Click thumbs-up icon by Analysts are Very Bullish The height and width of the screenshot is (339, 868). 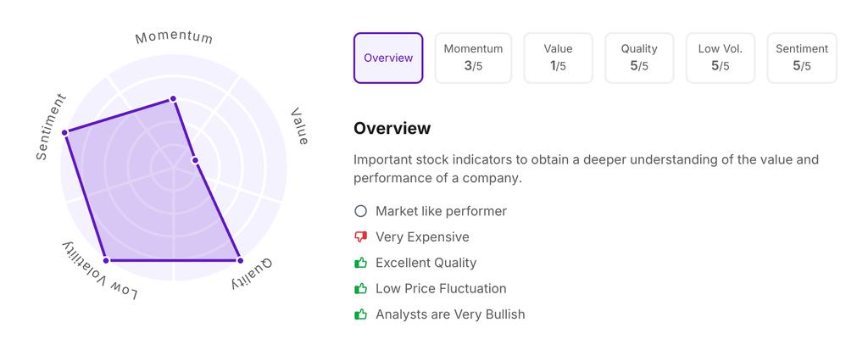point(361,314)
